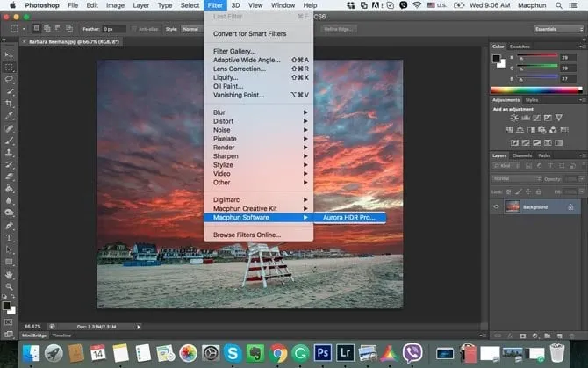
Task: Toggle lock transparent pixels in Layers panel
Action: click(x=510, y=191)
